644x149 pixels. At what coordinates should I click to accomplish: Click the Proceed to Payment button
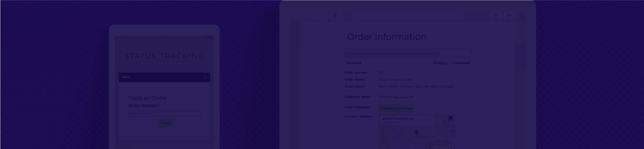click(397, 108)
